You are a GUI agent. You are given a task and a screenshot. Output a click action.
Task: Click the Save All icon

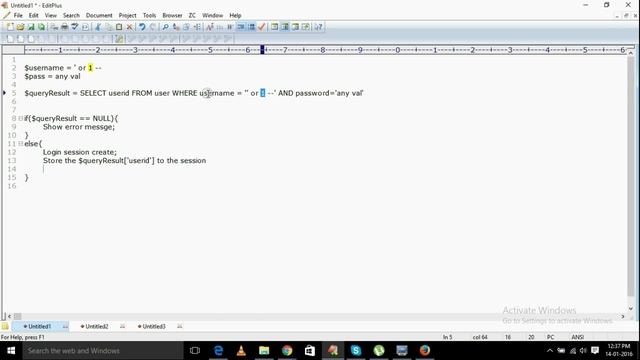[41, 27]
